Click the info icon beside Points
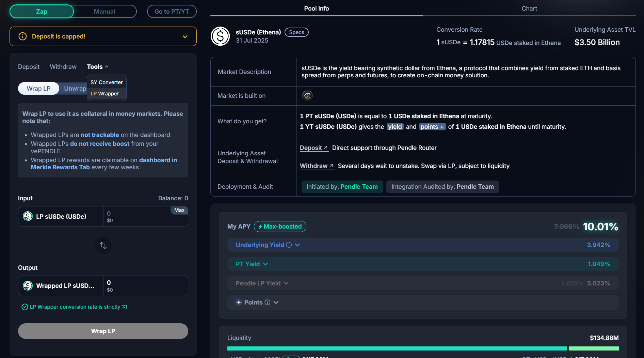Viewport: 644px width, 358px height. (268, 302)
